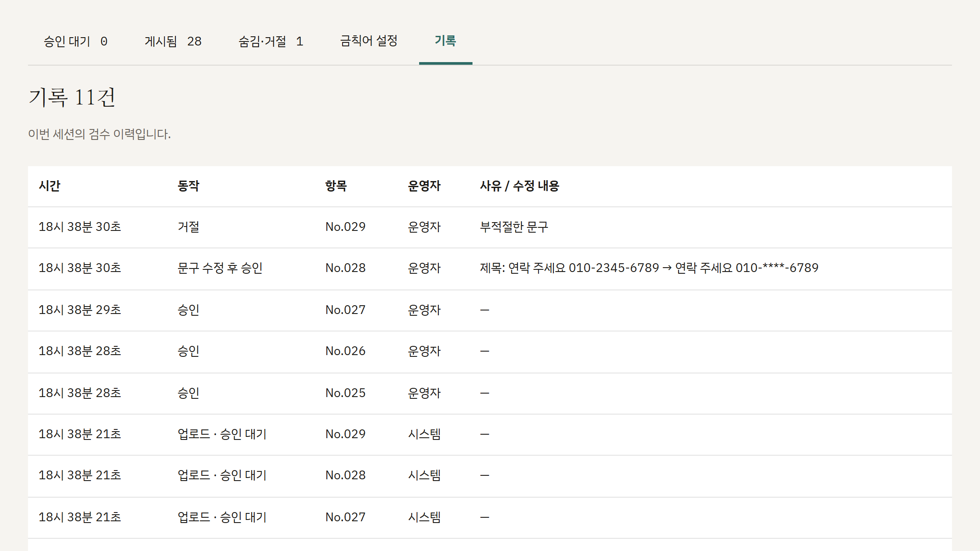
Task: Click 시스템 in the No.027 upload row
Action: coord(424,517)
